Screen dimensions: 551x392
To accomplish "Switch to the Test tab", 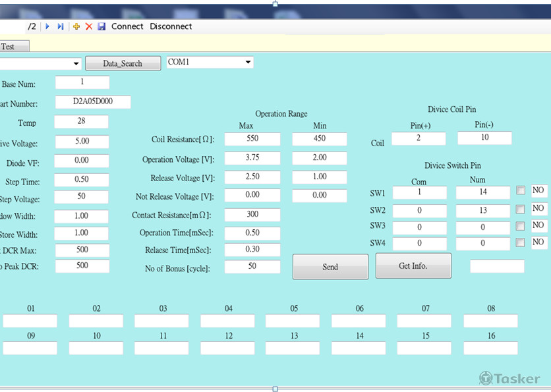I will pyautogui.click(x=9, y=47).
